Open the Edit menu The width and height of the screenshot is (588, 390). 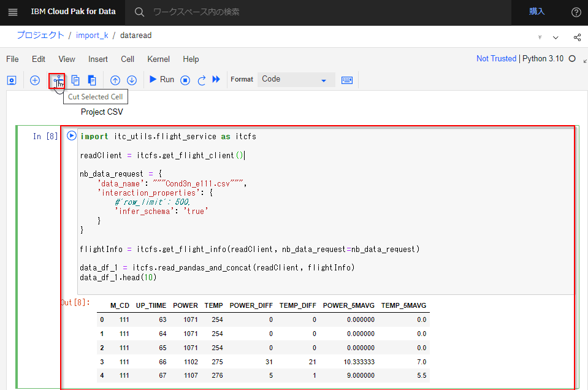(x=38, y=59)
